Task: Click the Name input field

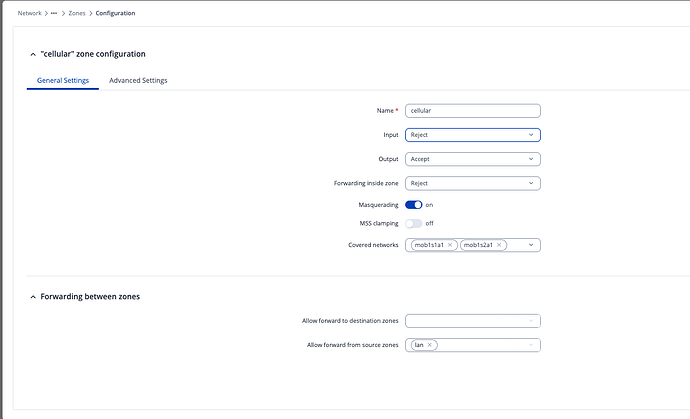Action: [473, 111]
